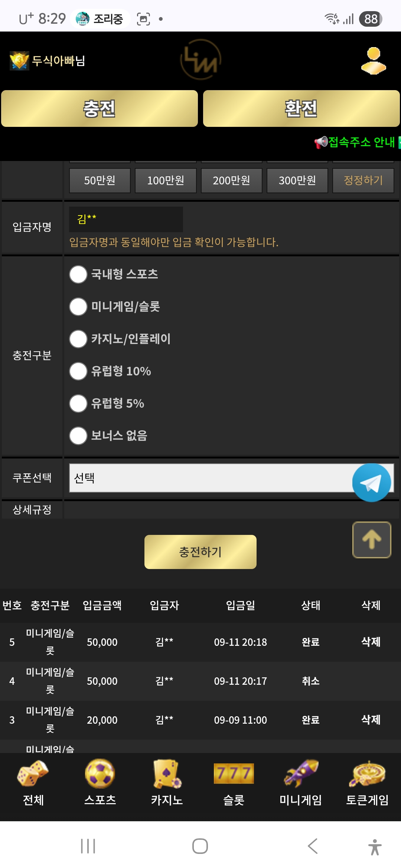Switch to the 충전 tab
This screenshot has height=868, width=401.
[99, 108]
